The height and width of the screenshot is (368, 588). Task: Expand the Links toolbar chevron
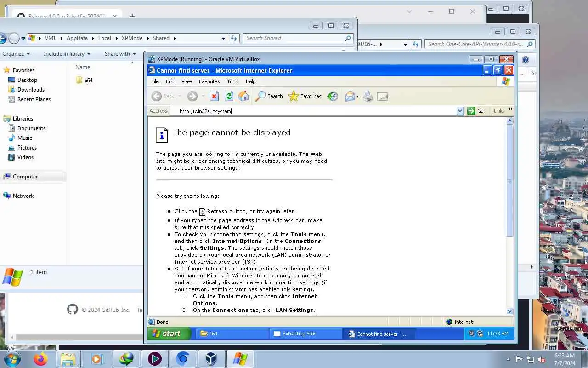coord(510,109)
